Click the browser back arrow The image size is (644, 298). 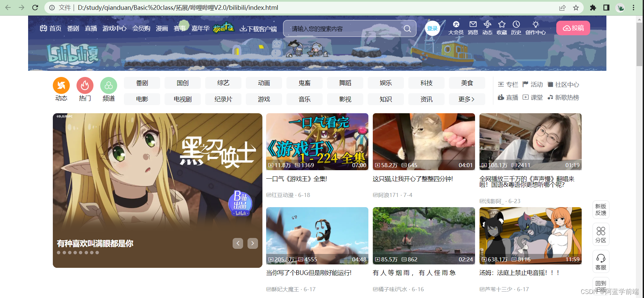tap(8, 7)
